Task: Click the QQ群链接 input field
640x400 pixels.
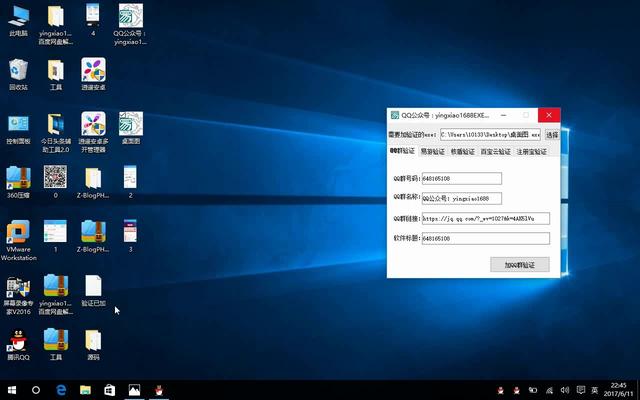Action: coord(485,218)
